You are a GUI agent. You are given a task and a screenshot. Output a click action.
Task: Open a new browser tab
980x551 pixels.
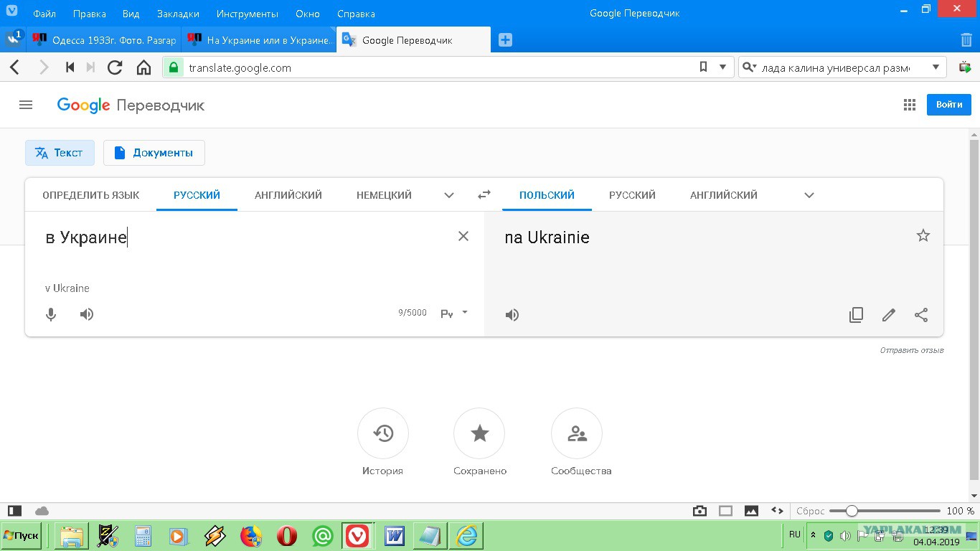[x=505, y=40]
